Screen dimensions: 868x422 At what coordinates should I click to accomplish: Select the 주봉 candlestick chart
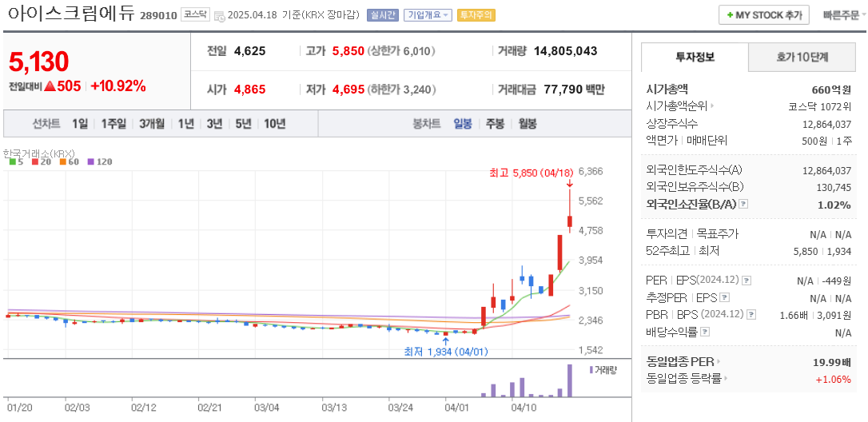point(495,124)
